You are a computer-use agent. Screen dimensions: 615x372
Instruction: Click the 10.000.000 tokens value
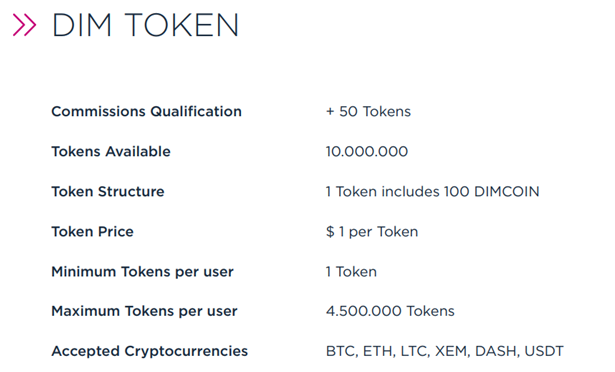367,151
